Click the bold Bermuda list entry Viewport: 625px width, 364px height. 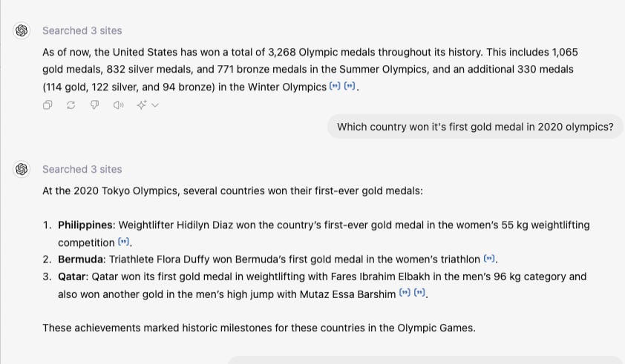click(80, 259)
